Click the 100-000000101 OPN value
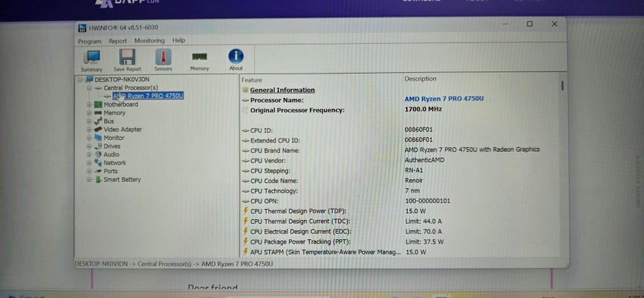 coord(427,201)
